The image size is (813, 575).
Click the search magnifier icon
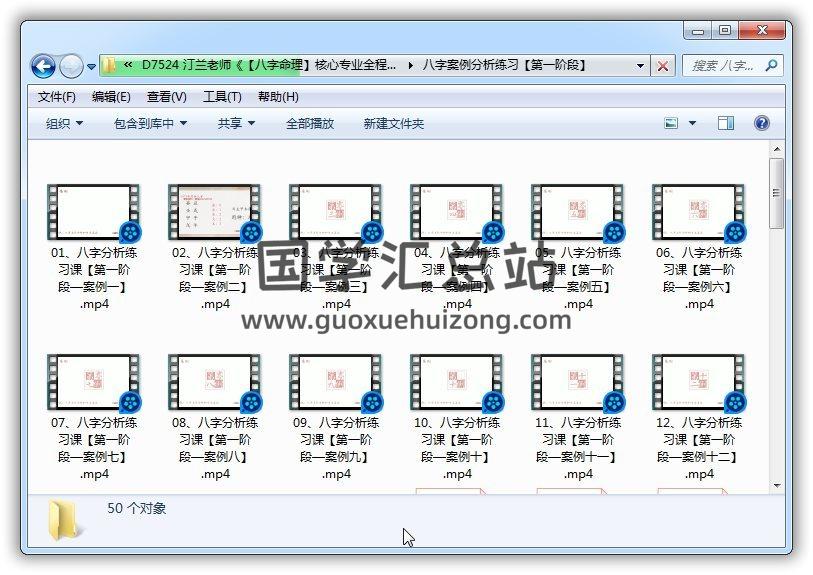point(771,66)
